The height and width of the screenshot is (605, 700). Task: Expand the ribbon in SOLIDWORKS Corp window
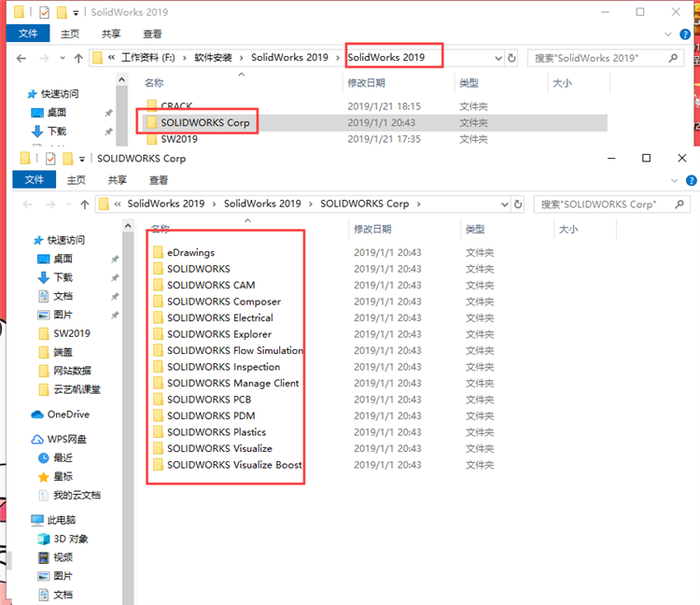[674, 180]
